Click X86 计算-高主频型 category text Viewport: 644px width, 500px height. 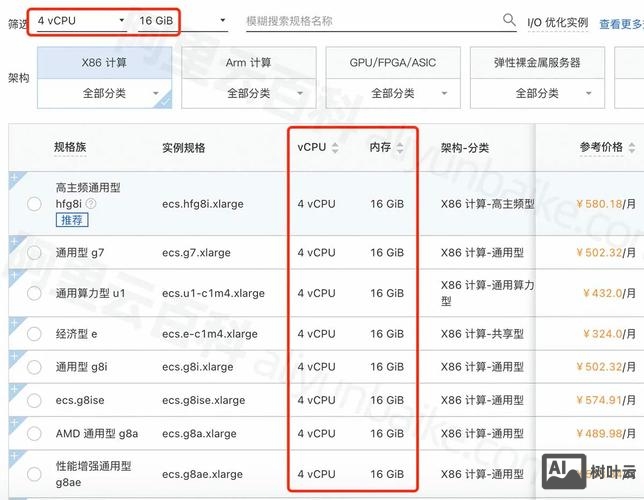click(488, 204)
